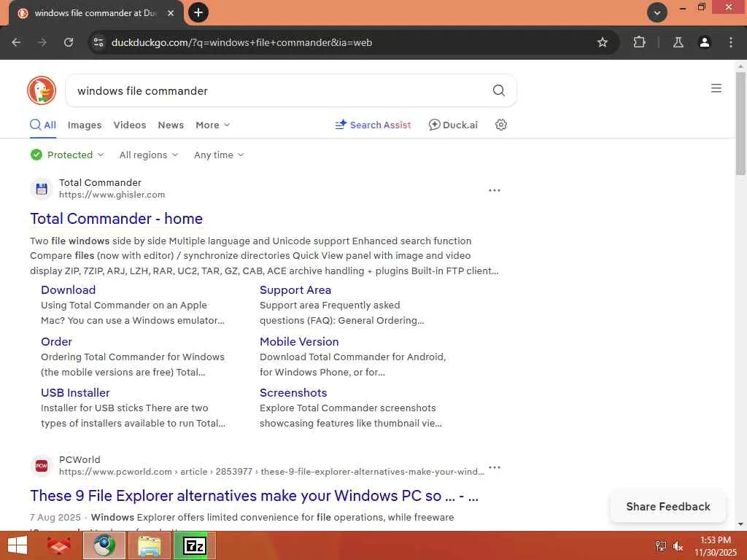Reload the page with refresh icon
Screen dimensions: 747x560
[x=69, y=42]
